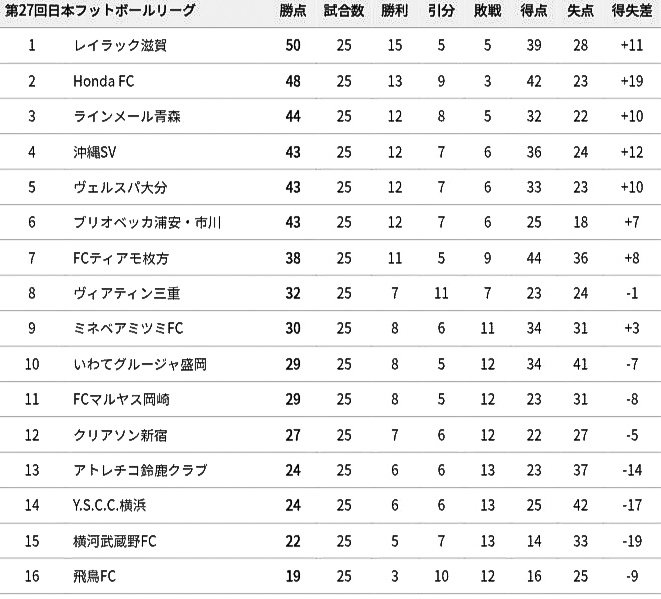Open ブリオベッカ浦安・市川 team entry
This screenshot has width=661, height=599.
[x=147, y=223]
